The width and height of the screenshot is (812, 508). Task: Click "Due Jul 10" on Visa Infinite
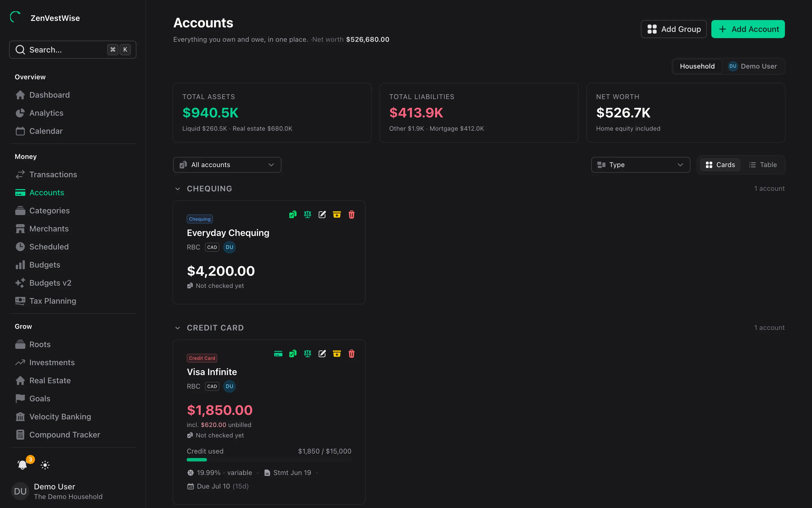[x=213, y=487]
